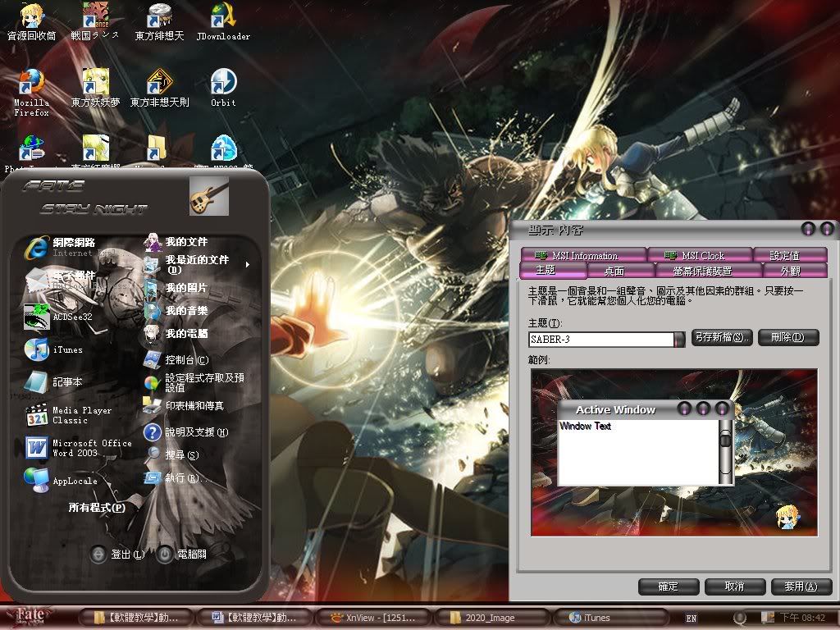Open 我的文件 (My Documents)
Viewport: 840px width, 630px height.
click(x=177, y=242)
